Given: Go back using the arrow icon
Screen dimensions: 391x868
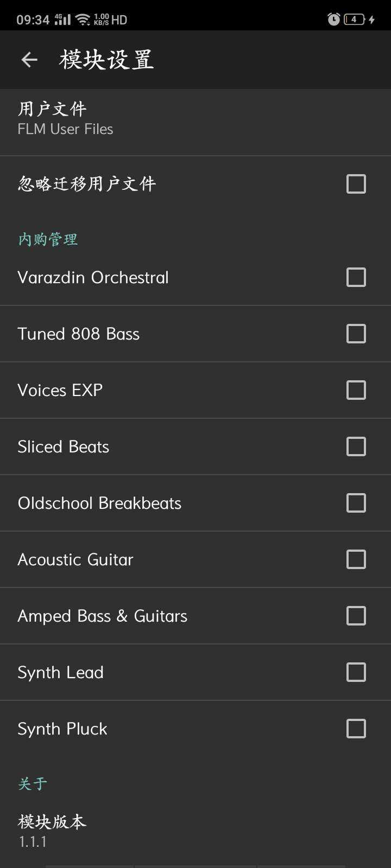Looking at the screenshot, I should pyautogui.click(x=29, y=60).
